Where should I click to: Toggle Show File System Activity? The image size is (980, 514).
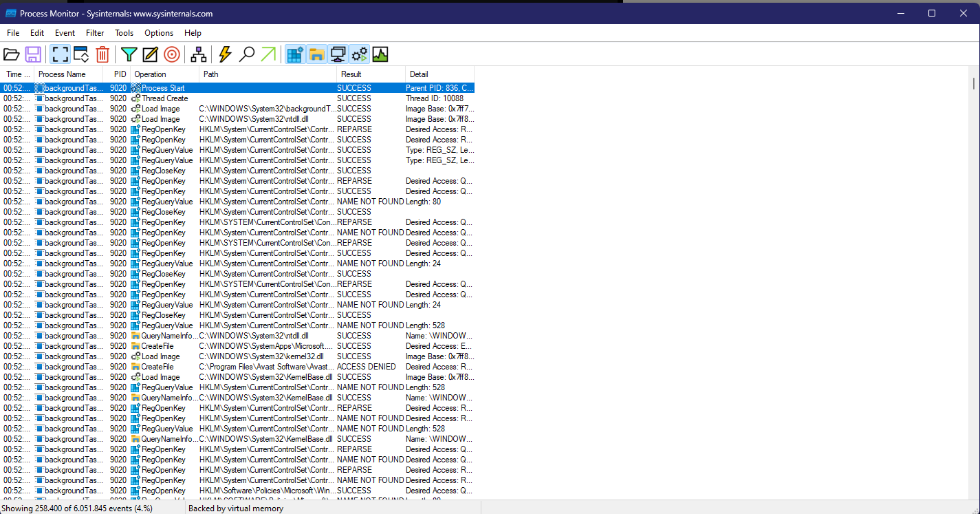(316, 54)
